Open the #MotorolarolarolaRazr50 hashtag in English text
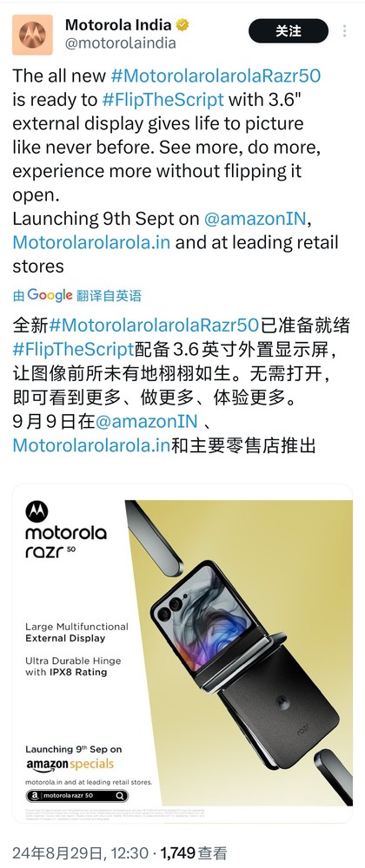365x868 pixels. tap(216, 76)
